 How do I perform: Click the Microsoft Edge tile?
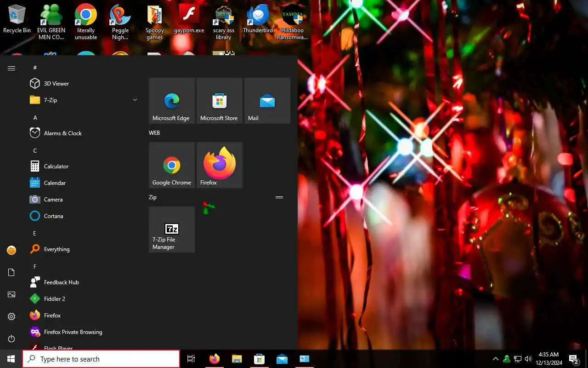172,101
